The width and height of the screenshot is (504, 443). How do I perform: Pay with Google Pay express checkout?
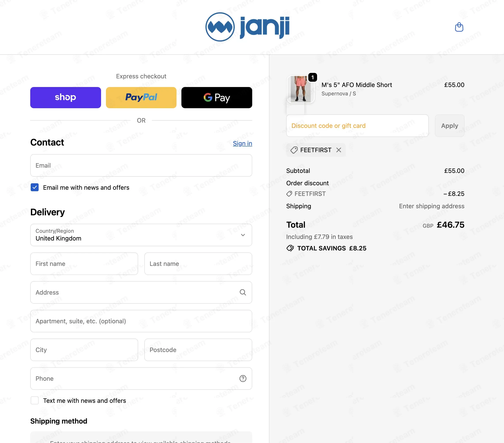coord(217,97)
